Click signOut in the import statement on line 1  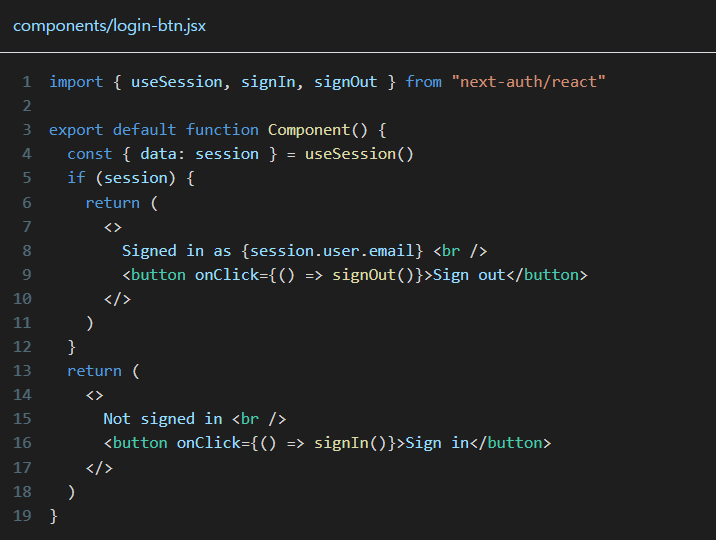tap(345, 82)
